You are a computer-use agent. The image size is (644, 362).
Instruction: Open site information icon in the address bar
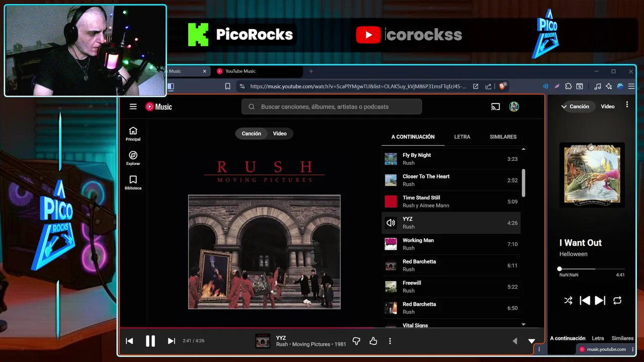(x=242, y=86)
